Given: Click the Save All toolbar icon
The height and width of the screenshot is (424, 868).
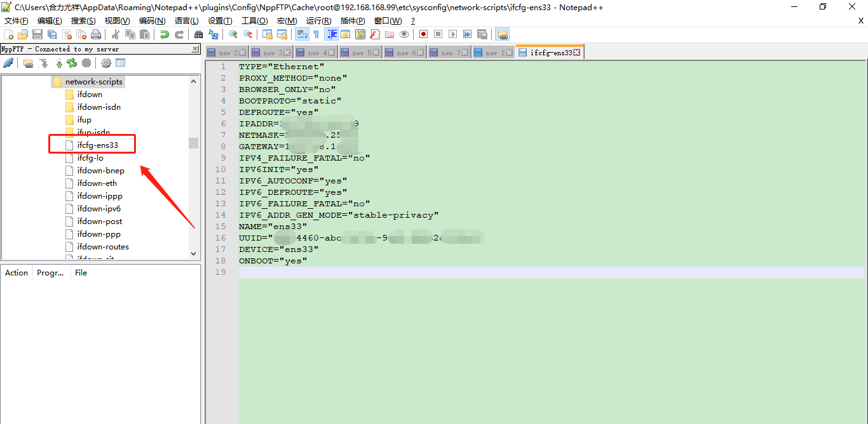Looking at the screenshot, I should (x=52, y=34).
